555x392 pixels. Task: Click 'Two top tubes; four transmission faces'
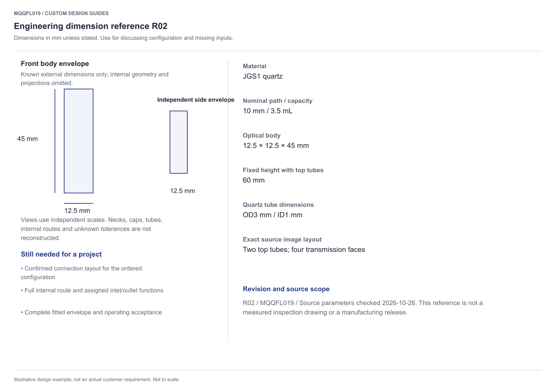(x=304, y=250)
